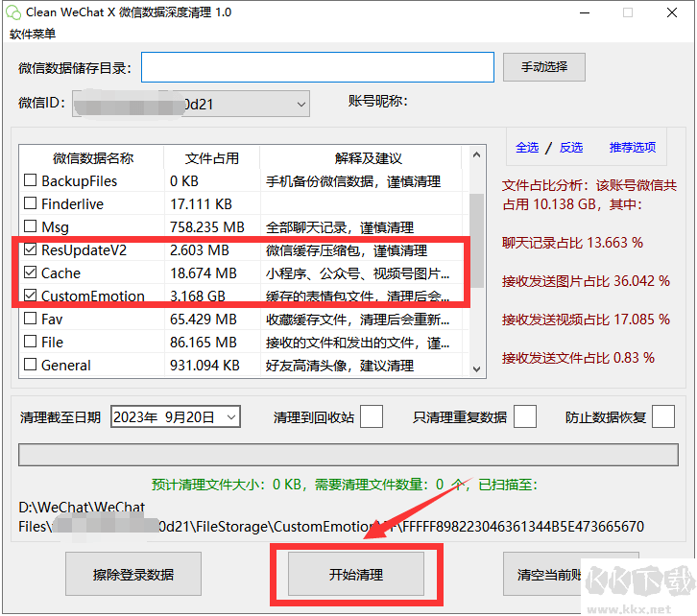Click the 86.165 MB size cell

pyautogui.click(x=204, y=343)
